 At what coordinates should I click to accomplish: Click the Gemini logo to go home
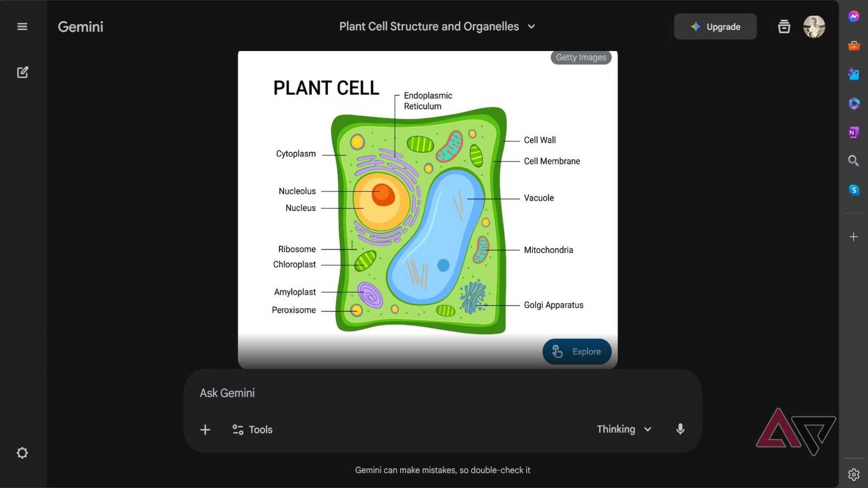[x=80, y=26]
